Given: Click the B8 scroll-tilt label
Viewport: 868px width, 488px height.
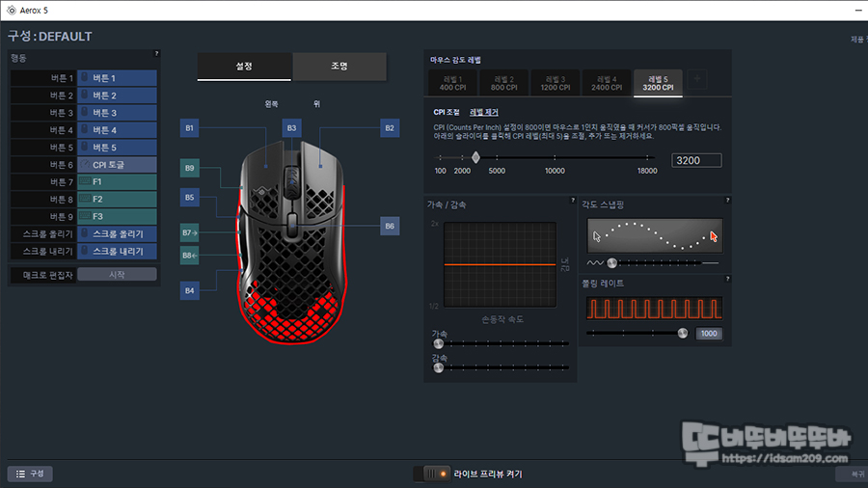Looking at the screenshot, I should (x=189, y=256).
